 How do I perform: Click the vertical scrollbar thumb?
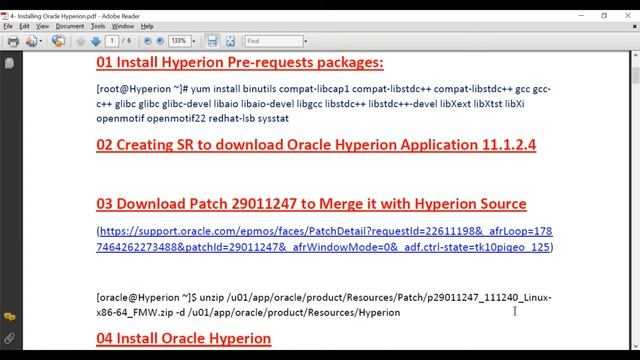pos(635,76)
